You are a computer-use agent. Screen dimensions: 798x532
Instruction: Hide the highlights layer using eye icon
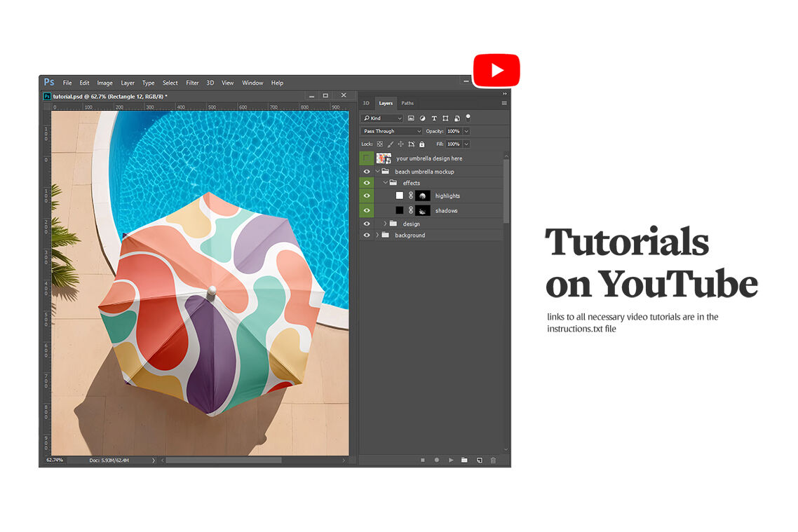pyautogui.click(x=366, y=196)
